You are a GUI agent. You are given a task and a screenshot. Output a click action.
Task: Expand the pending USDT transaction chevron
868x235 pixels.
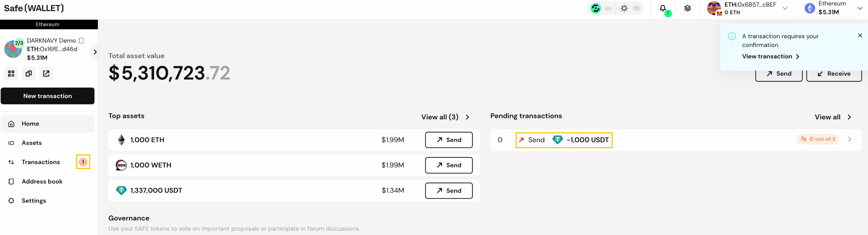click(849, 139)
